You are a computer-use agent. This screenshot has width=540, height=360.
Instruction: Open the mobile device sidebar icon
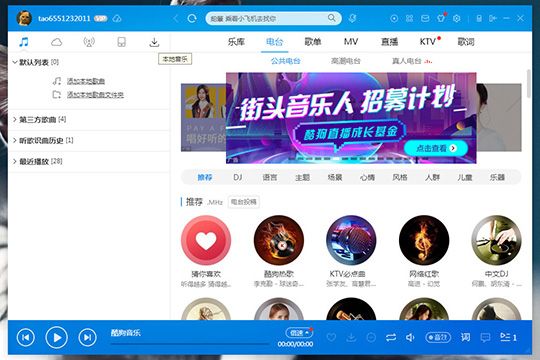122,42
